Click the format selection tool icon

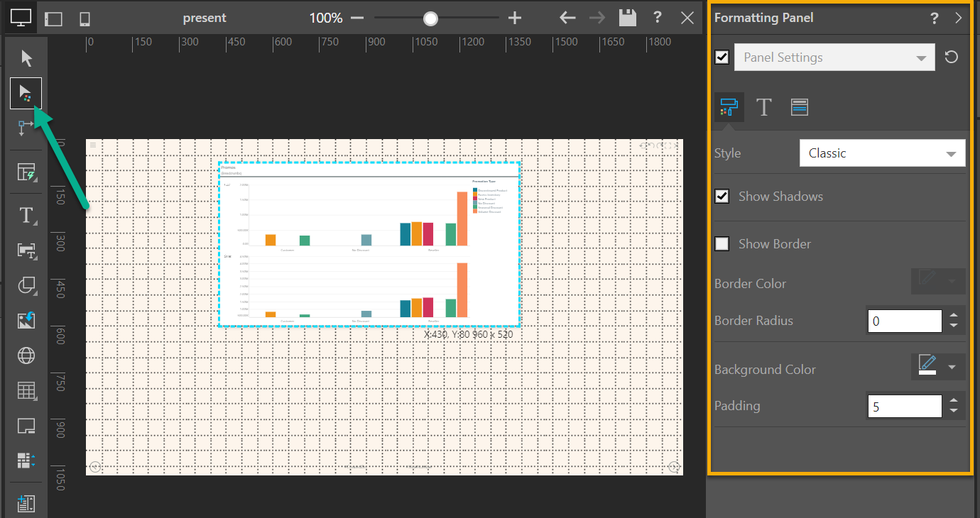[x=26, y=94]
